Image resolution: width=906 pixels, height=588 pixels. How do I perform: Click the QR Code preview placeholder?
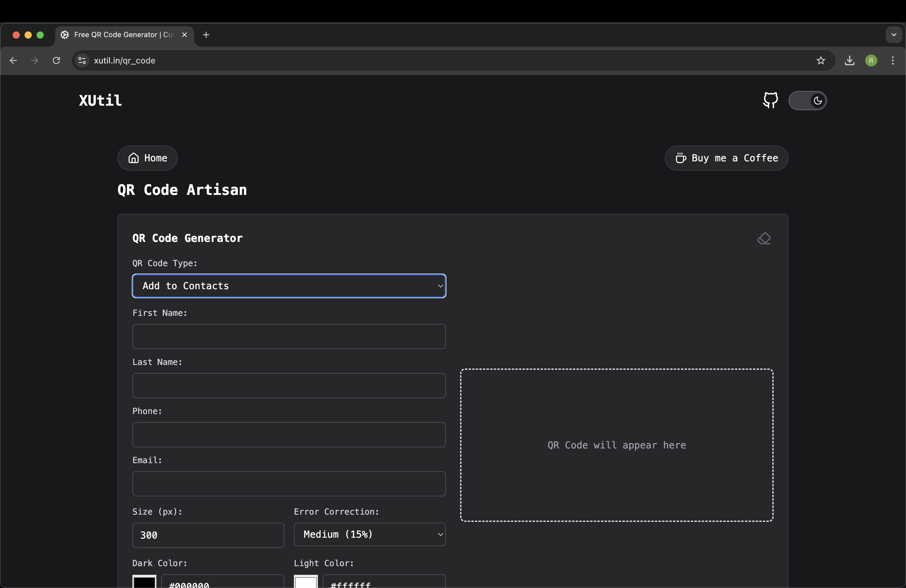[x=617, y=445]
